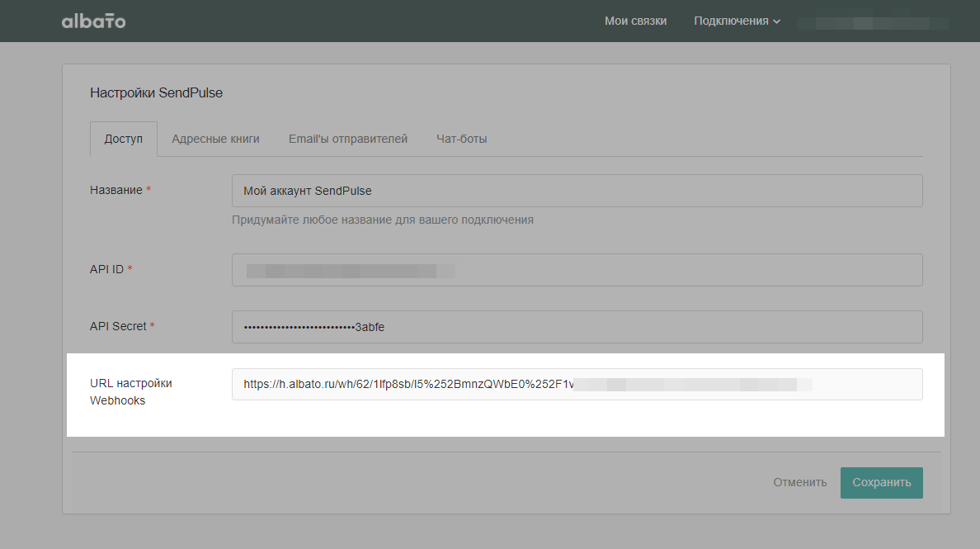Screen dimensions: 980x549
Task: Open the Чат-боты tab
Action: click(461, 139)
